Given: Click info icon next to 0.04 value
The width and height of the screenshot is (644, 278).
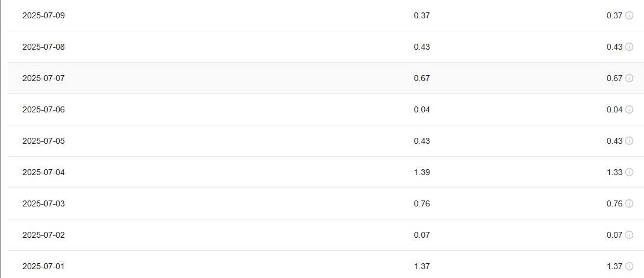Looking at the screenshot, I should click(x=629, y=109).
